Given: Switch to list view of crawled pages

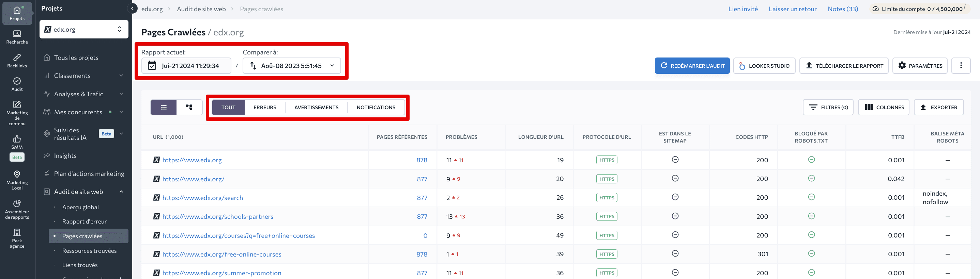Looking at the screenshot, I should tap(164, 107).
